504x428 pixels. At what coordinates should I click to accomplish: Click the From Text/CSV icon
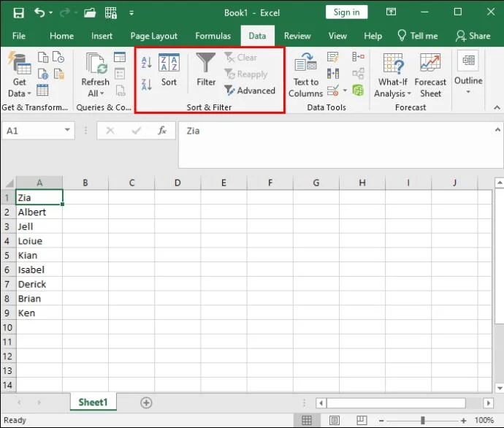43,57
